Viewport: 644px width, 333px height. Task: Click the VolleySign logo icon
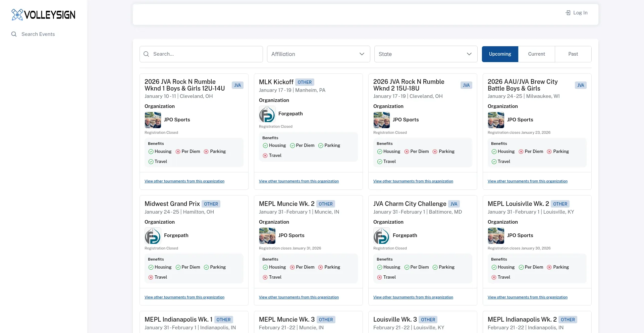17,15
